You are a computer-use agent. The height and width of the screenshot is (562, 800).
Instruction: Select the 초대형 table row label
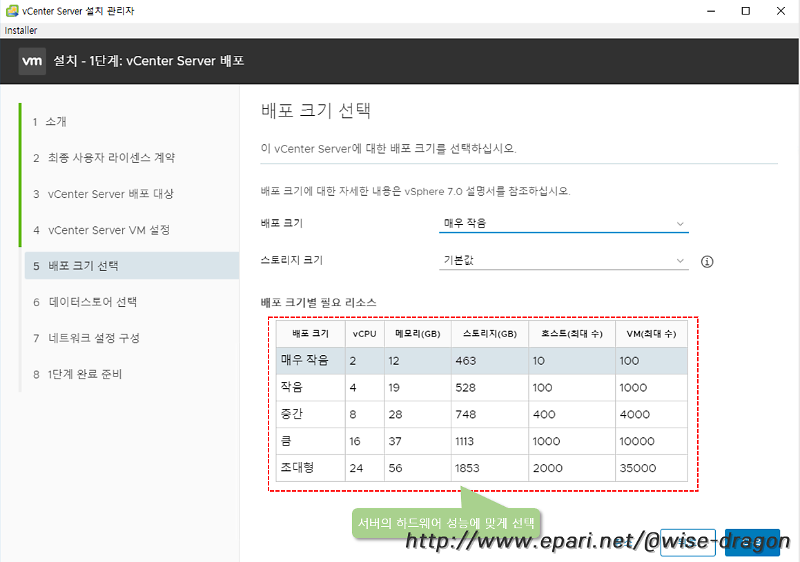297,467
